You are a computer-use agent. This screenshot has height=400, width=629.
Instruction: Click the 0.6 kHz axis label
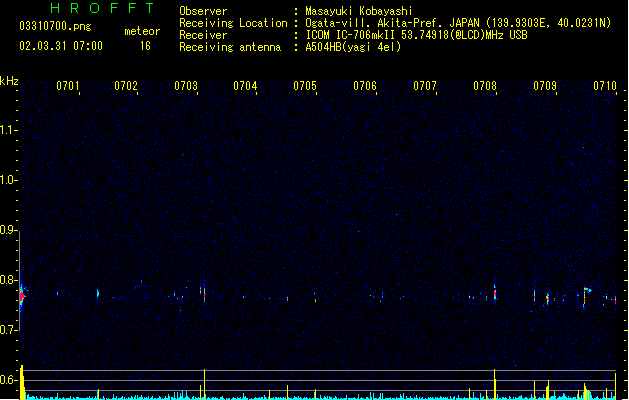coord(8,380)
